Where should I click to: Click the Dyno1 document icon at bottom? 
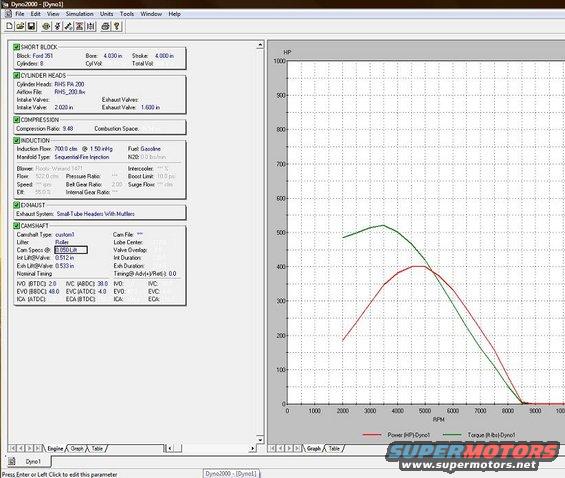[12, 461]
